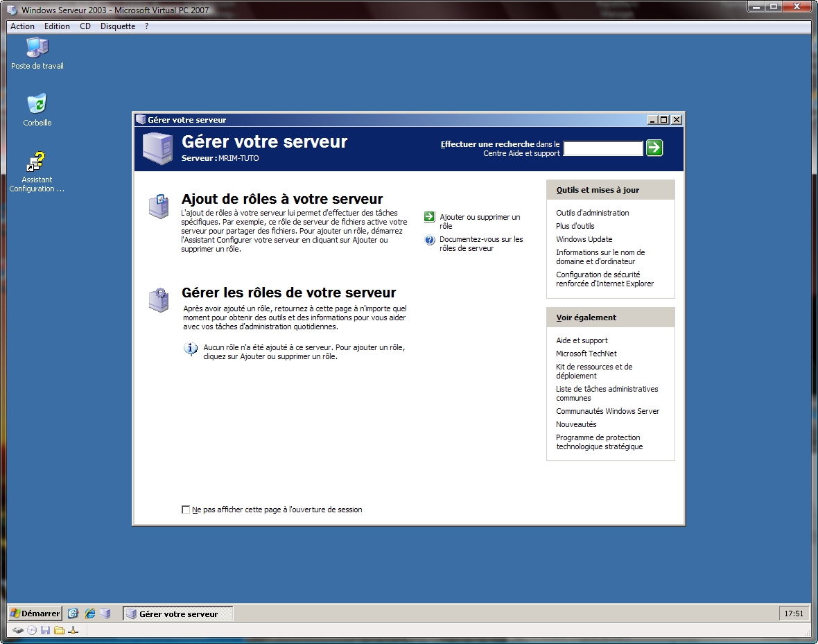Click large server icon in blue header

click(x=157, y=148)
